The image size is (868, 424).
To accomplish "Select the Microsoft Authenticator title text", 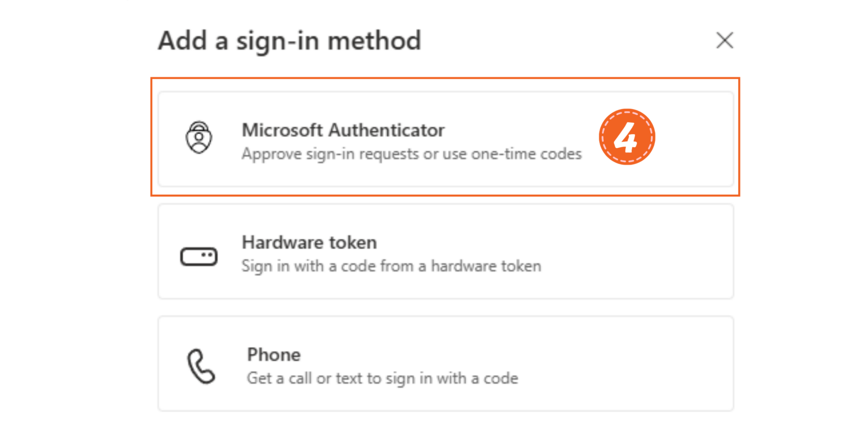I will (x=342, y=130).
